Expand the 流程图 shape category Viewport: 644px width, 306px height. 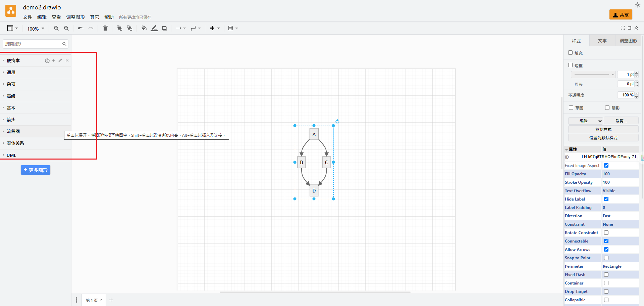pyautogui.click(x=36, y=132)
